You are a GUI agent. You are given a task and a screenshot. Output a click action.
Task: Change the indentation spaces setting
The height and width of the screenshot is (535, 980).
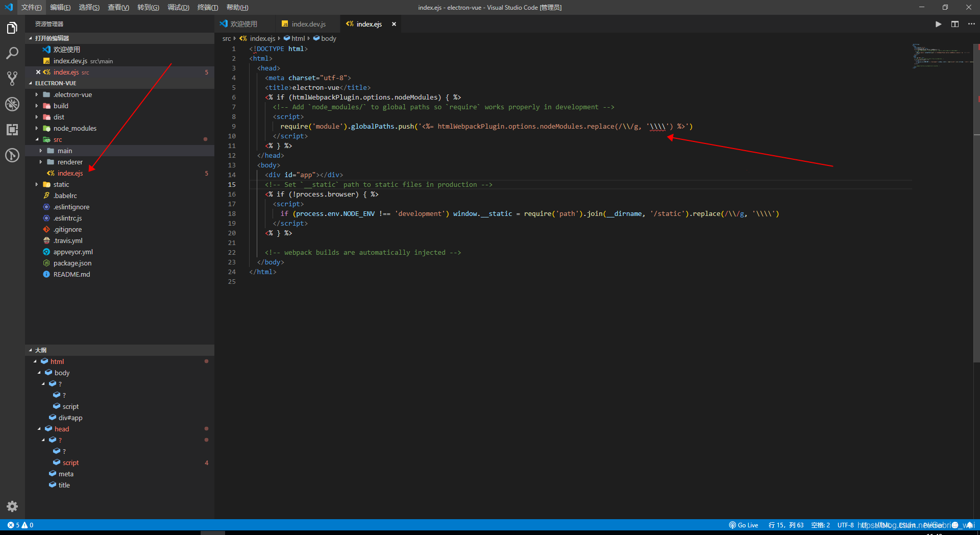pyautogui.click(x=821, y=525)
